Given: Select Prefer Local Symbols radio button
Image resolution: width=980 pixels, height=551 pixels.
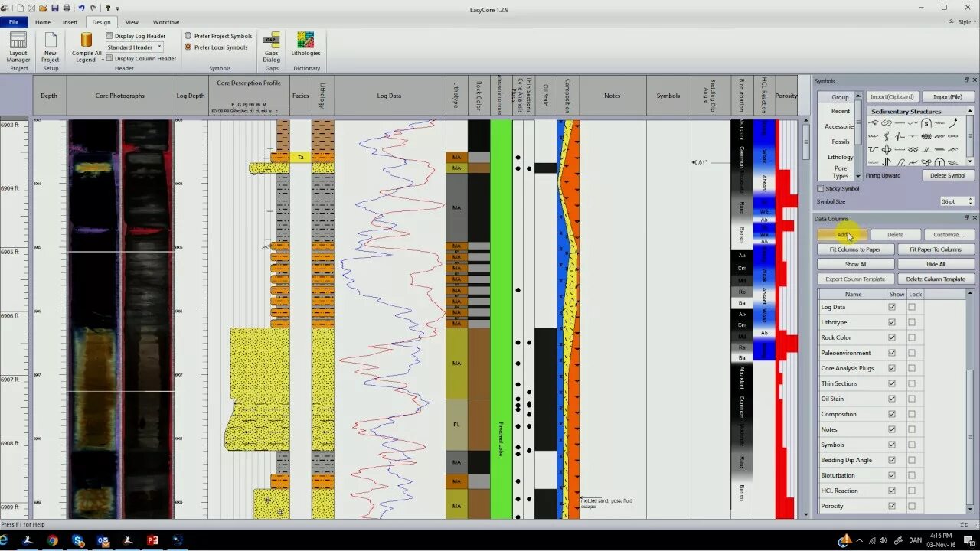Looking at the screenshot, I should 188,47.
